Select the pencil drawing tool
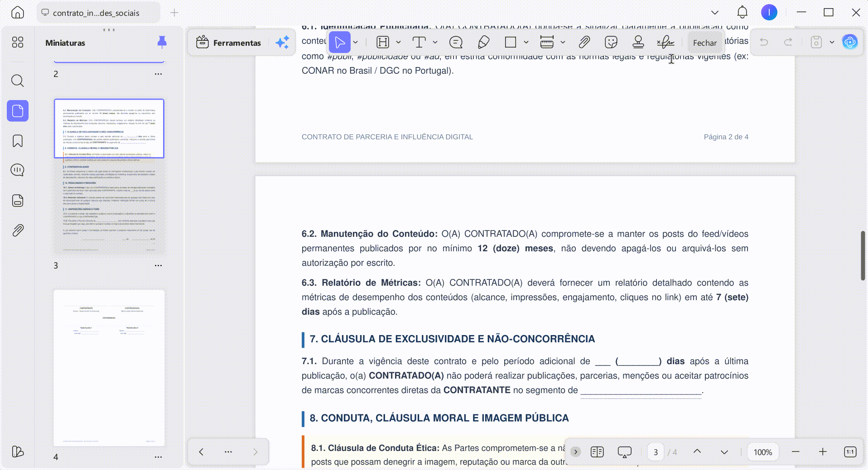The height and width of the screenshot is (470, 868). click(483, 43)
